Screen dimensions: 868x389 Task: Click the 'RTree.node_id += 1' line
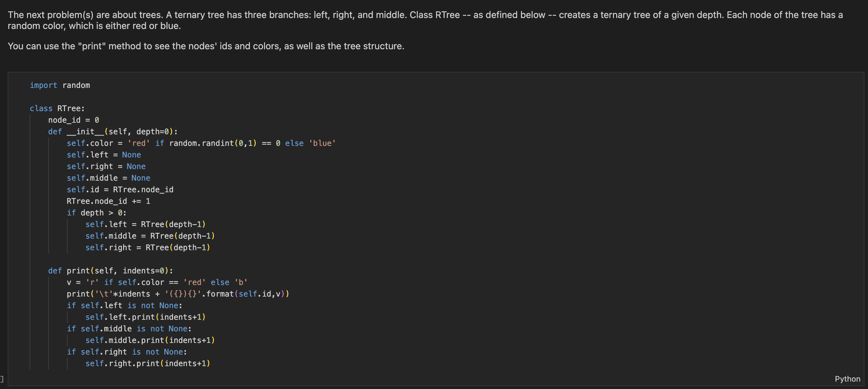[x=108, y=201]
